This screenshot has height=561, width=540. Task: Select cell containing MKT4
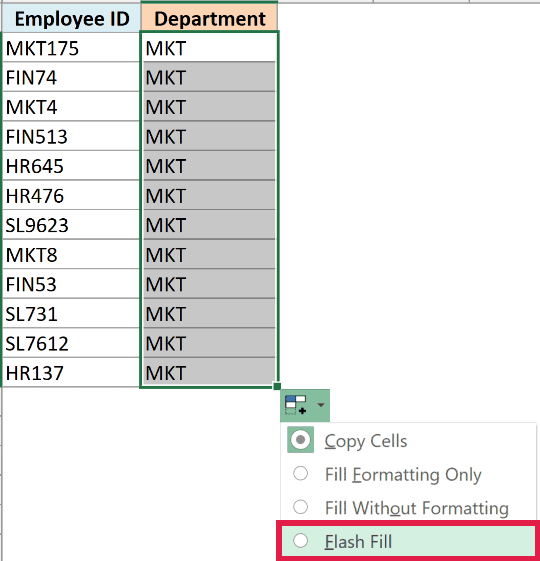click(72, 107)
